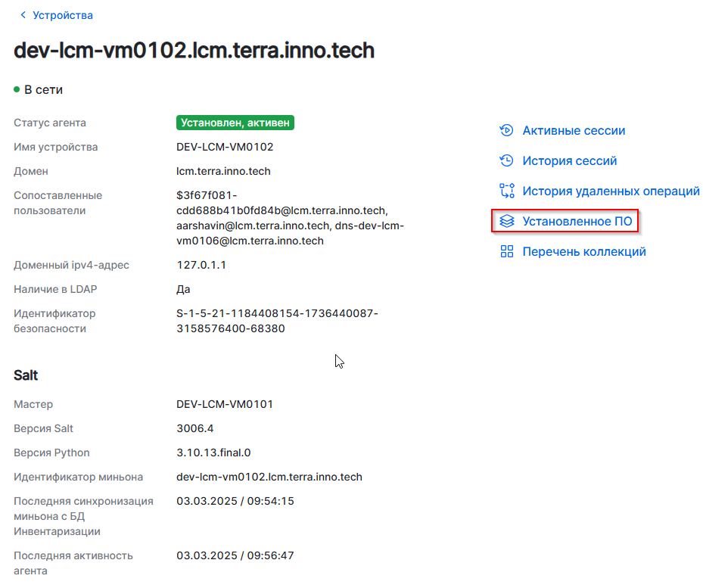Click the Установленное ПО layers icon
This screenshot has width=703, height=588.
pos(507,222)
